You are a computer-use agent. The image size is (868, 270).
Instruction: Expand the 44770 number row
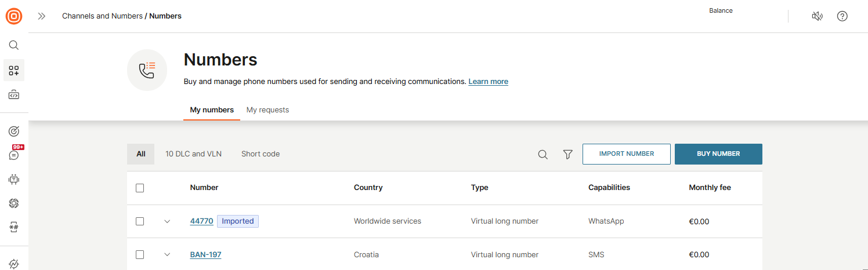point(167,221)
